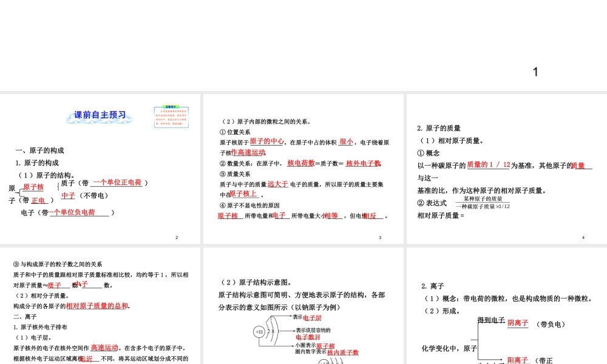Click the red answer 很小

point(346,141)
